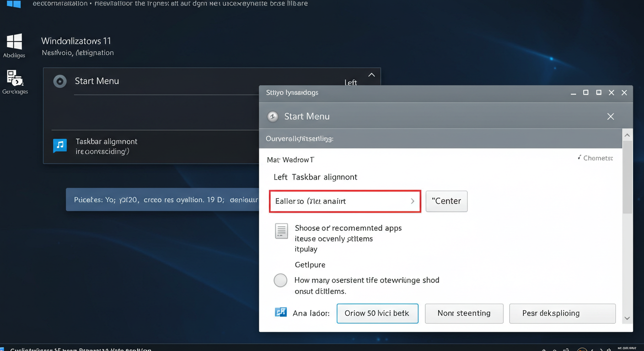644x351 pixels.
Task: Click the blue Windows icon at top-left
Action: click(13, 5)
